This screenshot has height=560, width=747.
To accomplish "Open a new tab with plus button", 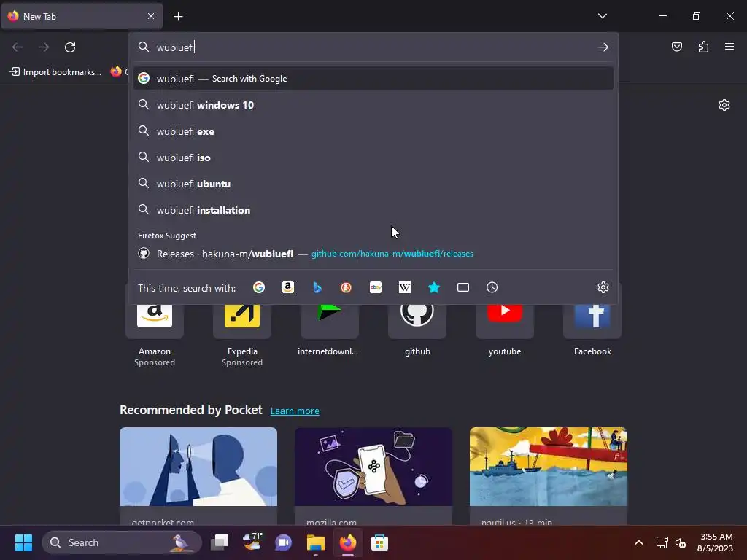I will point(178,17).
